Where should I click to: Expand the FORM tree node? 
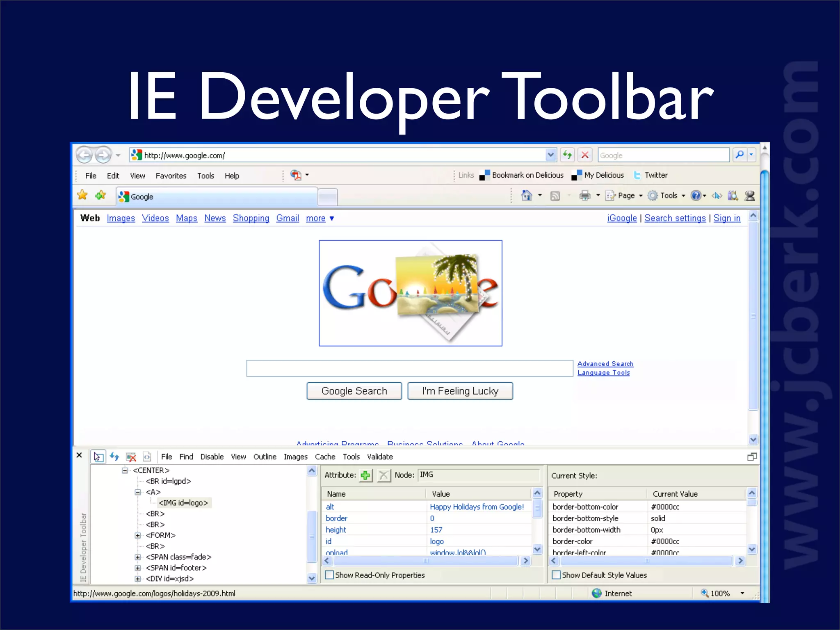[138, 535]
